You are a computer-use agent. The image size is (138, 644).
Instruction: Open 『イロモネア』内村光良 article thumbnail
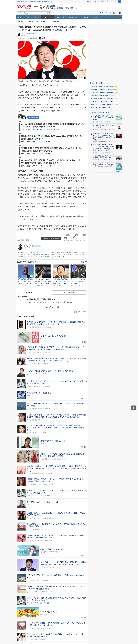point(78,271)
